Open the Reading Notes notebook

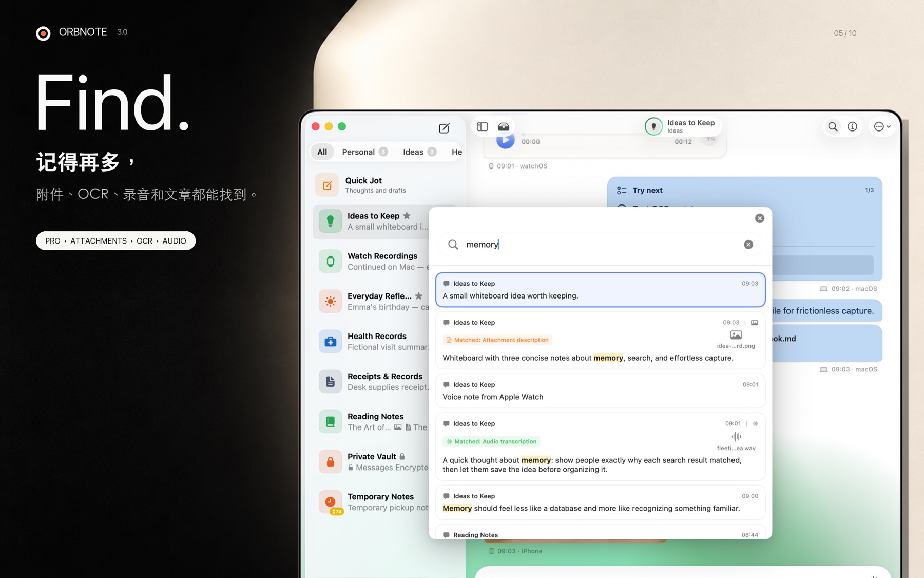pos(372,422)
